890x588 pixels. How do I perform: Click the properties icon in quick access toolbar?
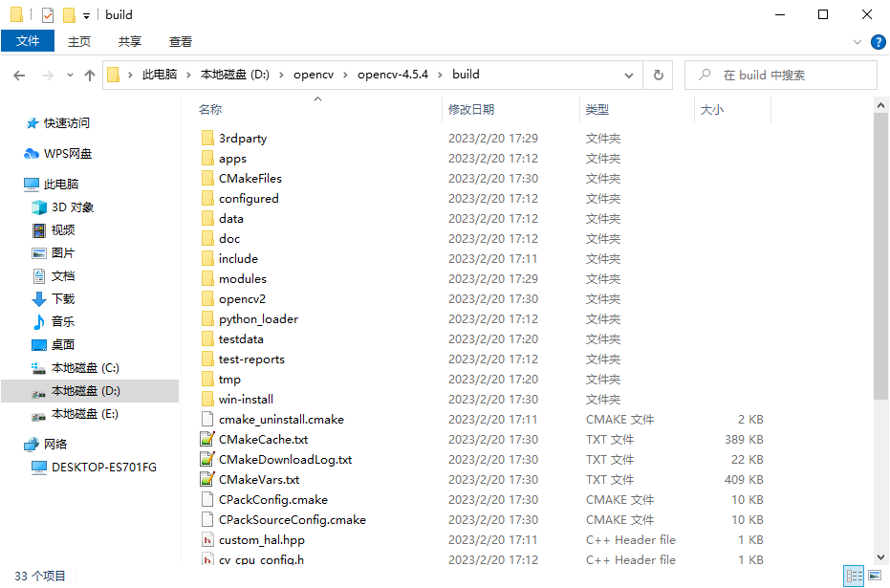pyautogui.click(x=48, y=14)
